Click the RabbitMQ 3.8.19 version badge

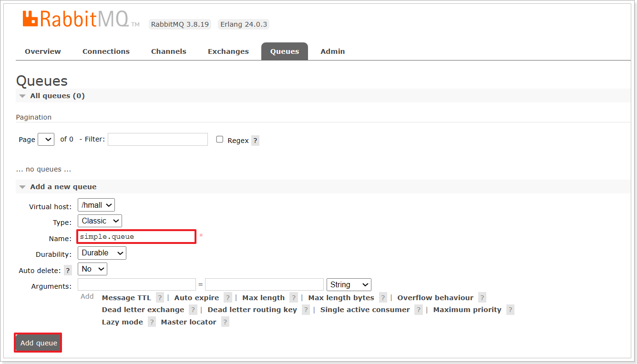pos(180,24)
